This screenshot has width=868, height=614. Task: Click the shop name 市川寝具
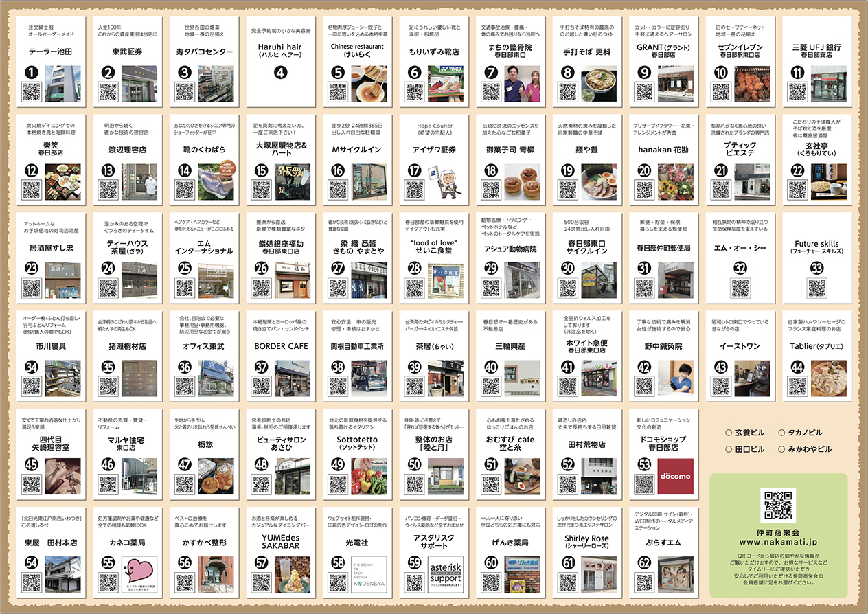50,346
